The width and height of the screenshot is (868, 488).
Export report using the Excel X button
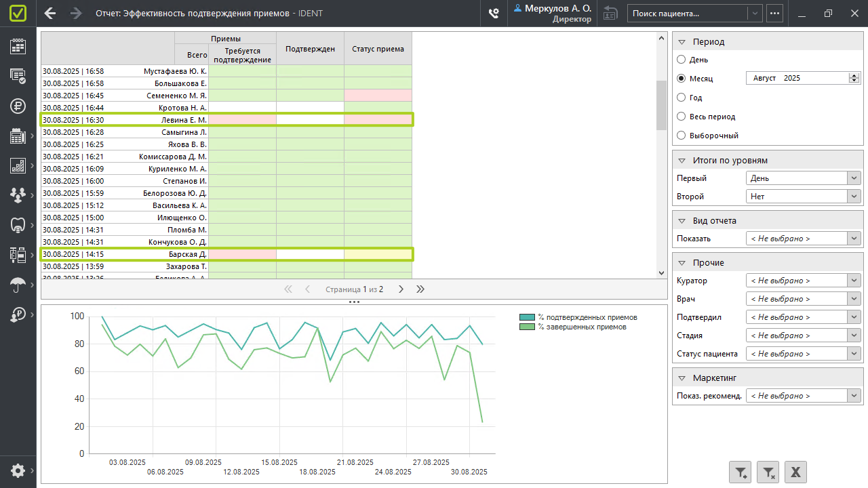click(796, 472)
